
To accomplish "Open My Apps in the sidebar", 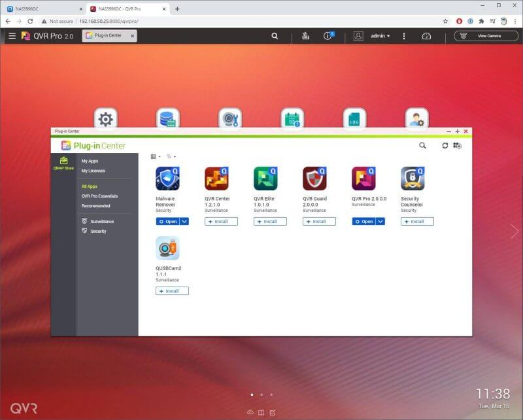I will pyautogui.click(x=90, y=161).
